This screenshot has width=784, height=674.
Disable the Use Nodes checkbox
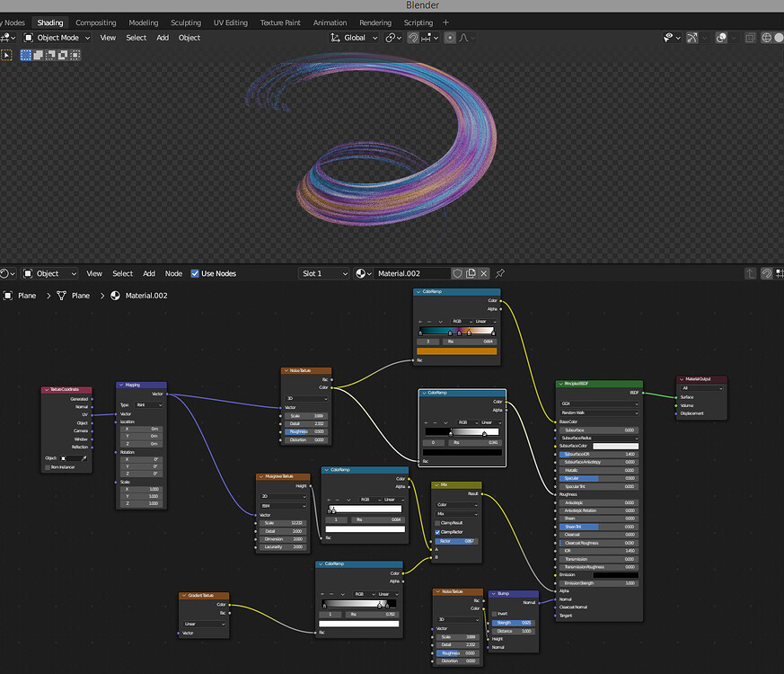pyautogui.click(x=195, y=273)
